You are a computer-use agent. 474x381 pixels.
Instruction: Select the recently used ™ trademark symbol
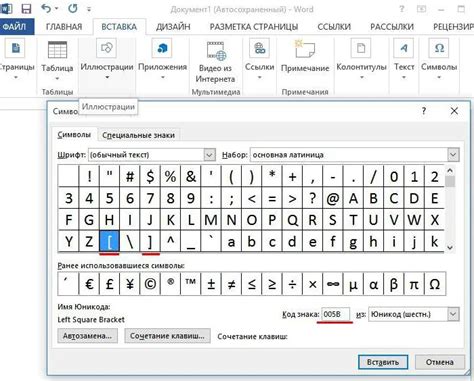click(191, 284)
